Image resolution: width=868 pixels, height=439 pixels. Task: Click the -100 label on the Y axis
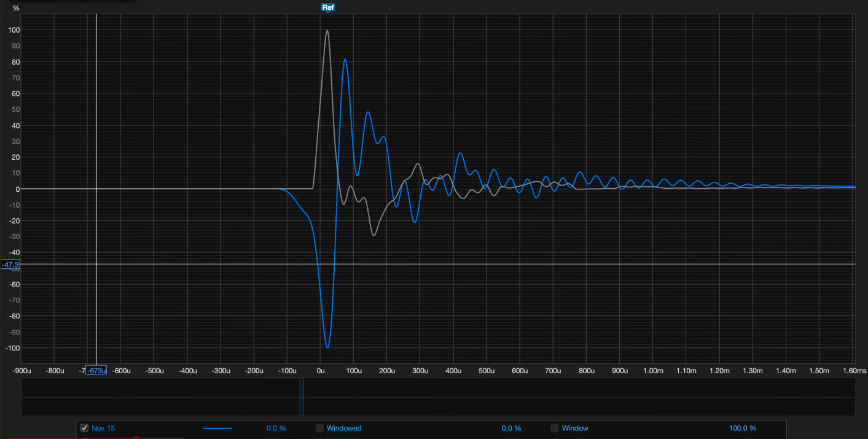point(12,348)
